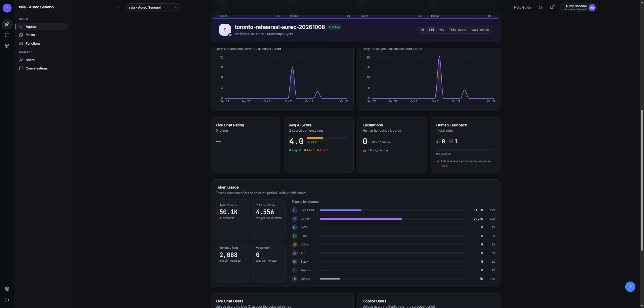Viewport: 644px width, 308px height.
Task: Click the 'Low 1' score legend
Action: click(322, 150)
